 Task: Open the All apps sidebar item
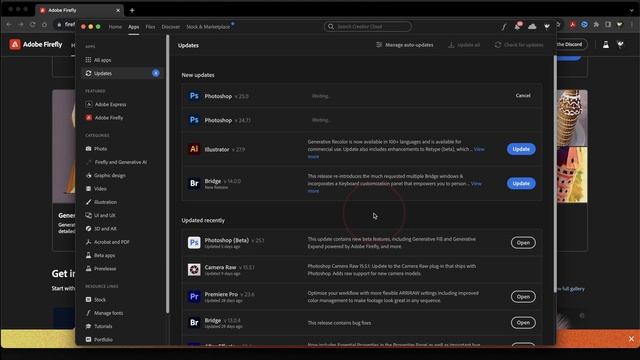click(x=102, y=60)
